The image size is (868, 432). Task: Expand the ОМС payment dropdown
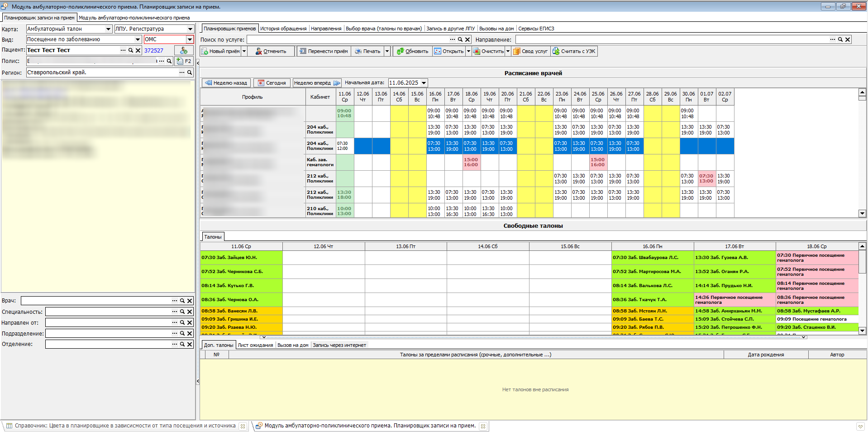(190, 40)
